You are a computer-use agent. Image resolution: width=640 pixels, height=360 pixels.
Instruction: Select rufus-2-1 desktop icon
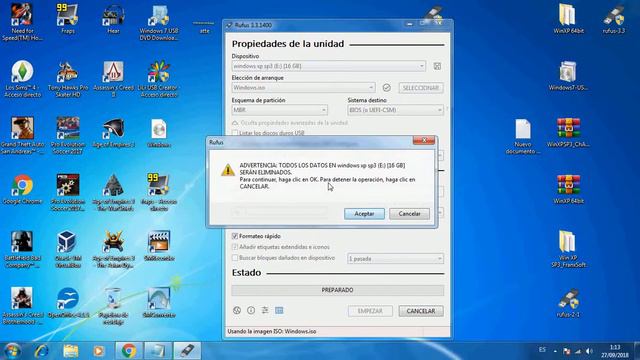tap(568, 302)
